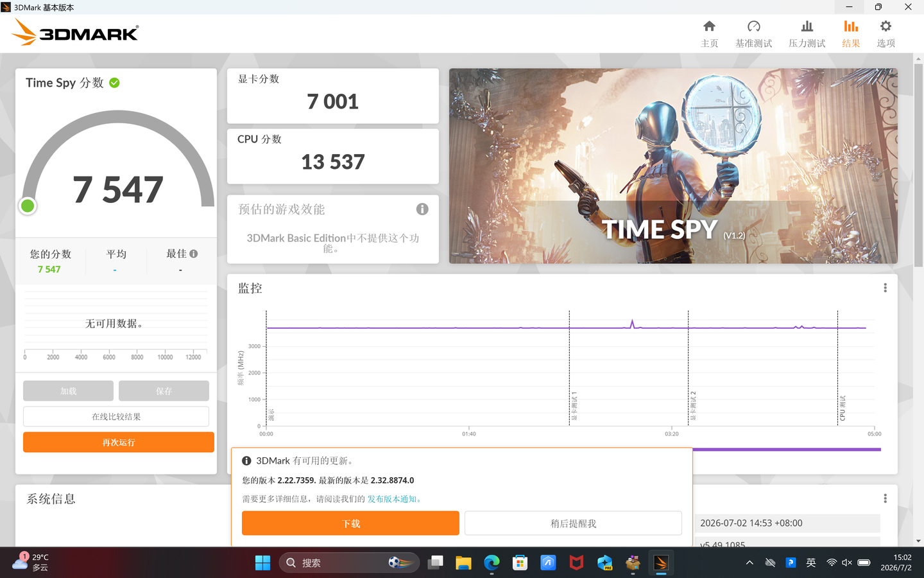
Task: Click the scrollbar up arrow
Action: [918, 58]
